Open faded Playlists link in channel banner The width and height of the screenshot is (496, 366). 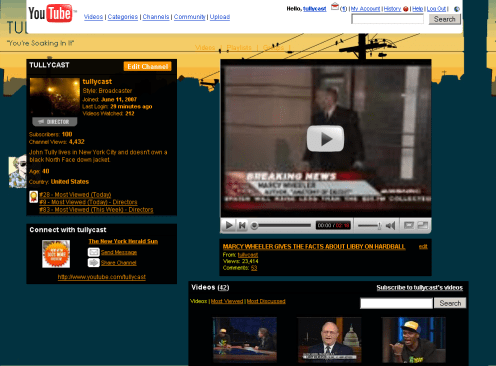(239, 48)
